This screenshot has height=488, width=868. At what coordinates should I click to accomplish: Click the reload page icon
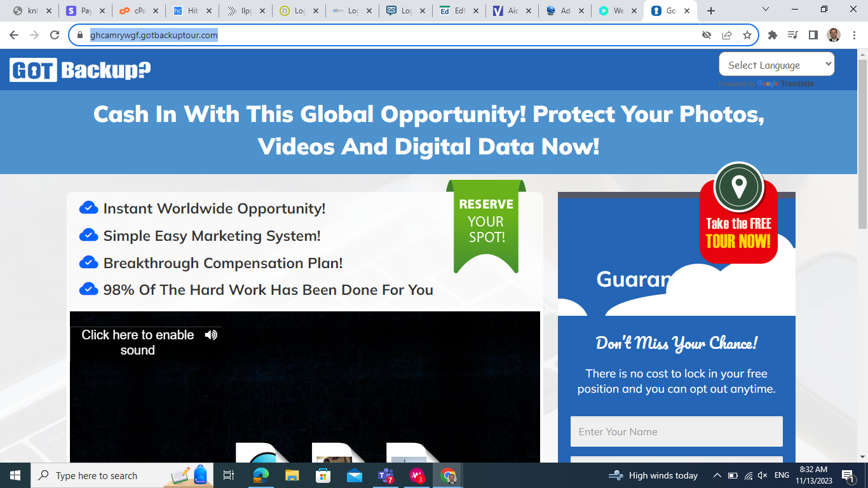pyautogui.click(x=54, y=35)
